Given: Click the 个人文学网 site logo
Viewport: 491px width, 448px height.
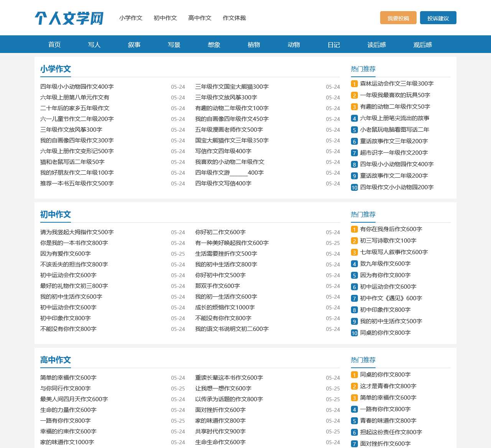Looking at the screenshot, I should tap(69, 18).
